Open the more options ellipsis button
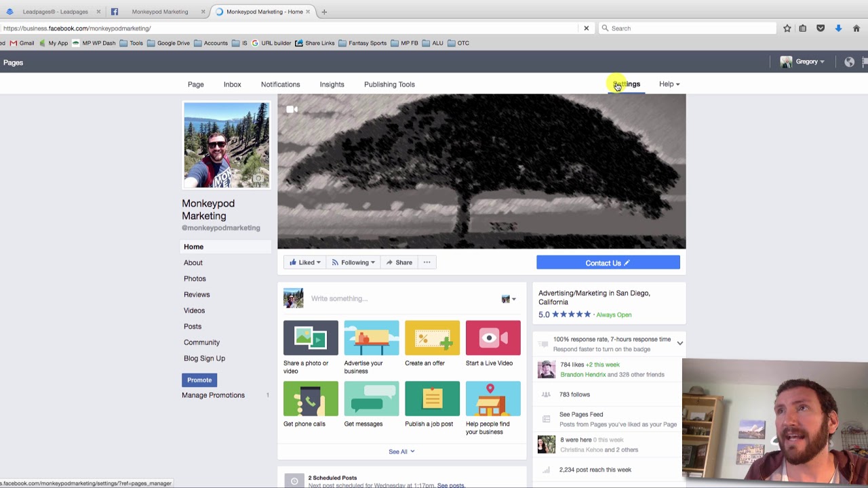 (427, 262)
